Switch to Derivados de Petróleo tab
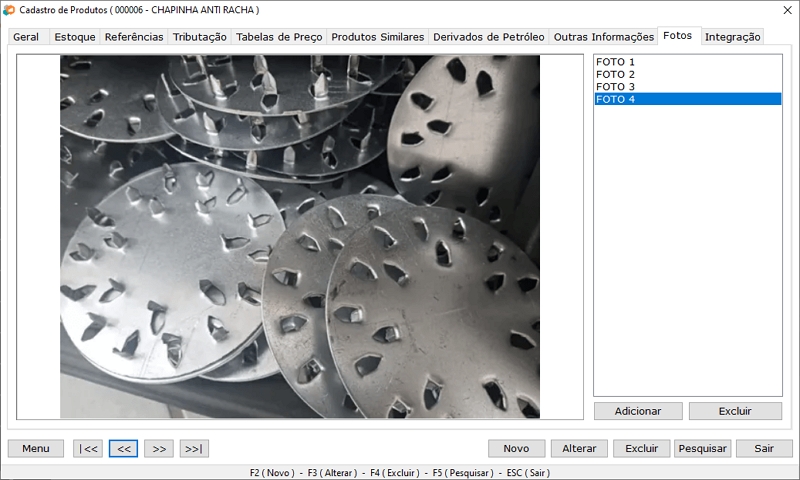Screen dimensions: 800x480 coord(488,37)
